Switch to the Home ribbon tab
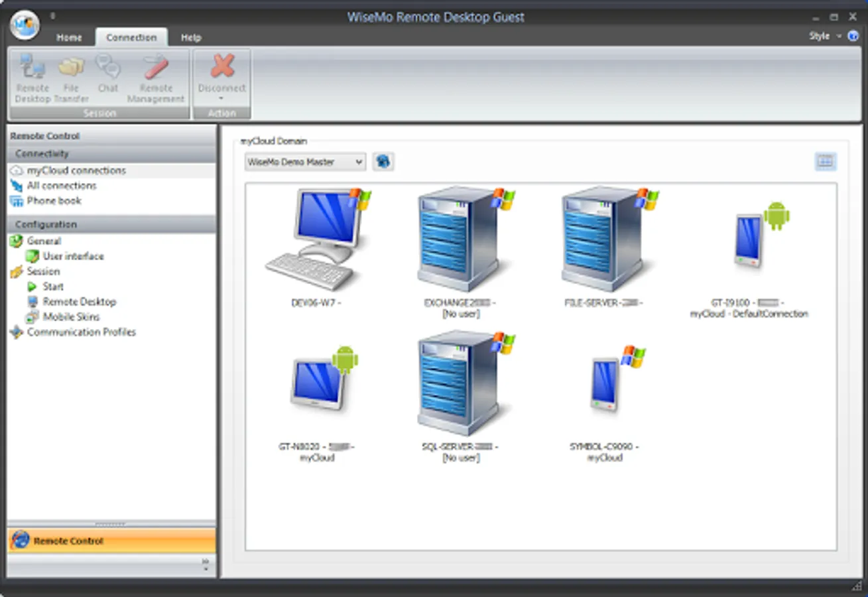This screenshot has height=597, width=868. click(x=69, y=37)
